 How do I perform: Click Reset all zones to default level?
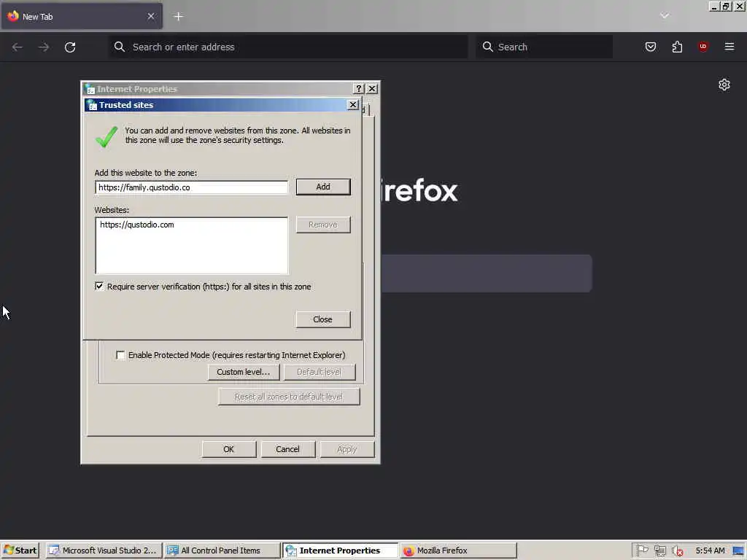(x=289, y=397)
